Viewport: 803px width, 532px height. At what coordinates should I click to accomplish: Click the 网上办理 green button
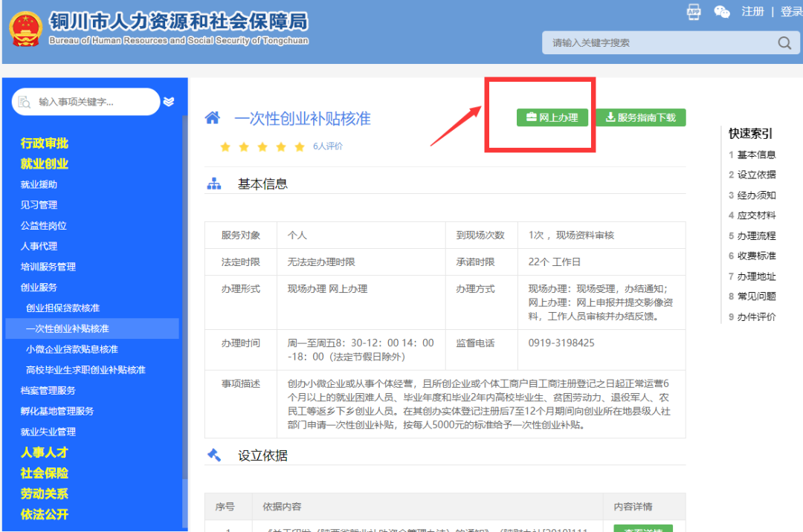(x=552, y=117)
